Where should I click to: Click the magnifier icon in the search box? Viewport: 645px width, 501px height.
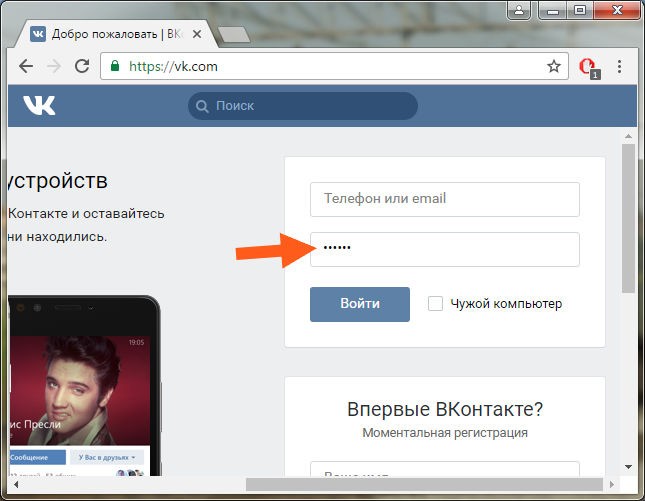pos(202,106)
